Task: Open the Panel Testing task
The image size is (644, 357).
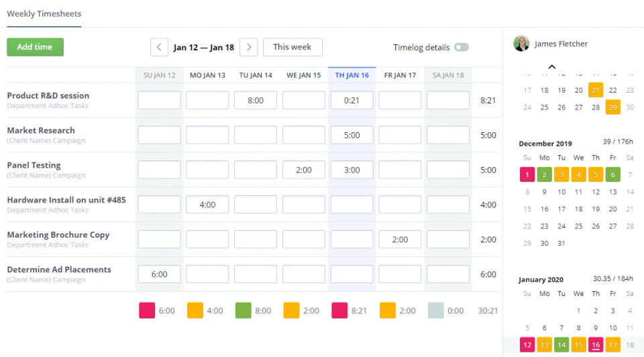Action: coord(34,165)
